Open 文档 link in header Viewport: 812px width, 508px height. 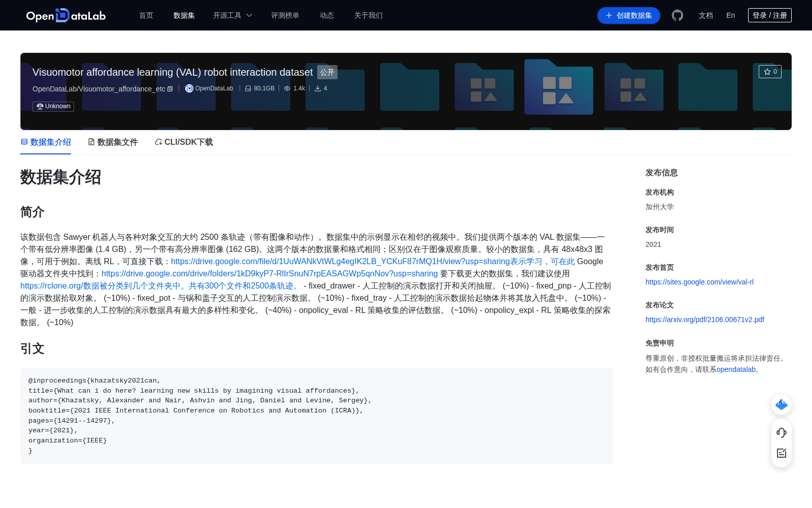point(706,15)
